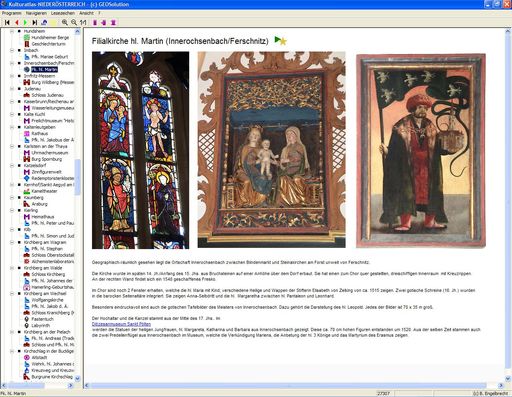This screenshot has height=397, width=512.
Task: Click the stained glass window photo
Action: coord(140,150)
